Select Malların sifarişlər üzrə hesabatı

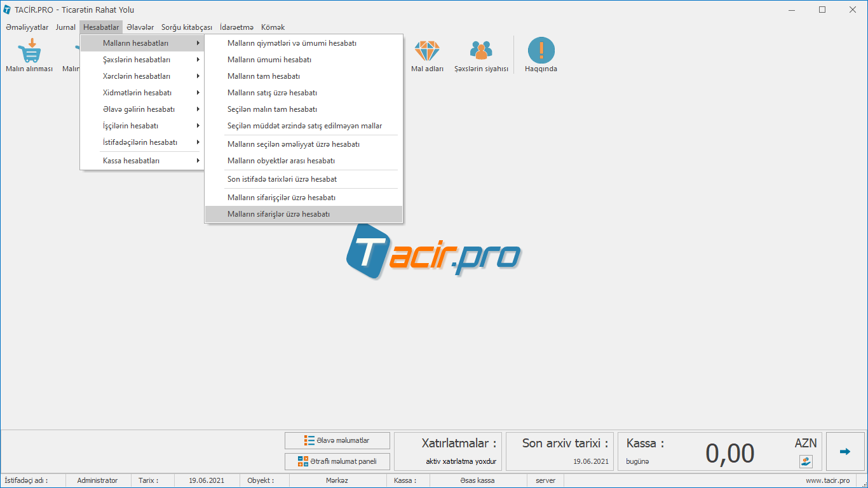pyautogui.click(x=278, y=214)
